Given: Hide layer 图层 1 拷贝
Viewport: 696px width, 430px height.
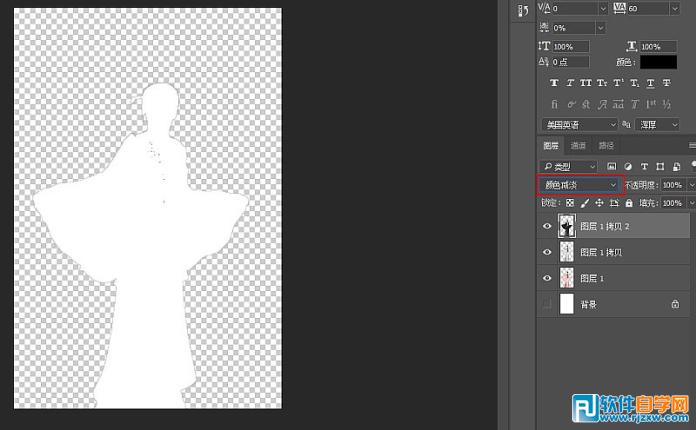Looking at the screenshot, I should [547, 252].
